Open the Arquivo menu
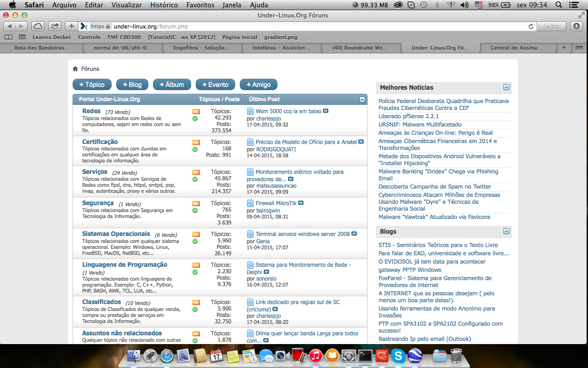588x368 pixels. (64, 5)
